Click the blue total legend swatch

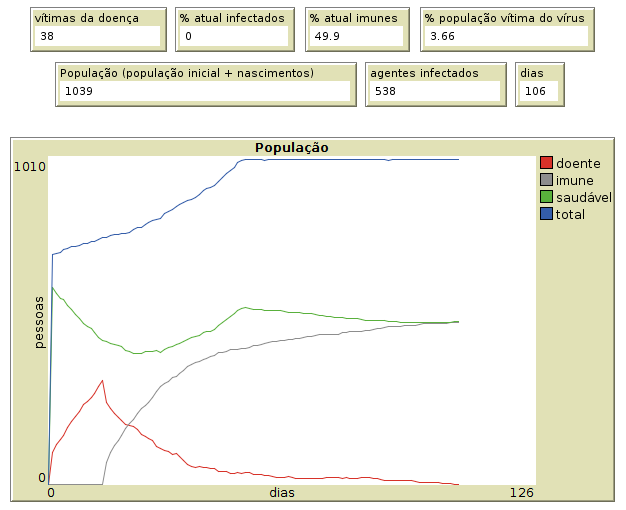point(546,215)
